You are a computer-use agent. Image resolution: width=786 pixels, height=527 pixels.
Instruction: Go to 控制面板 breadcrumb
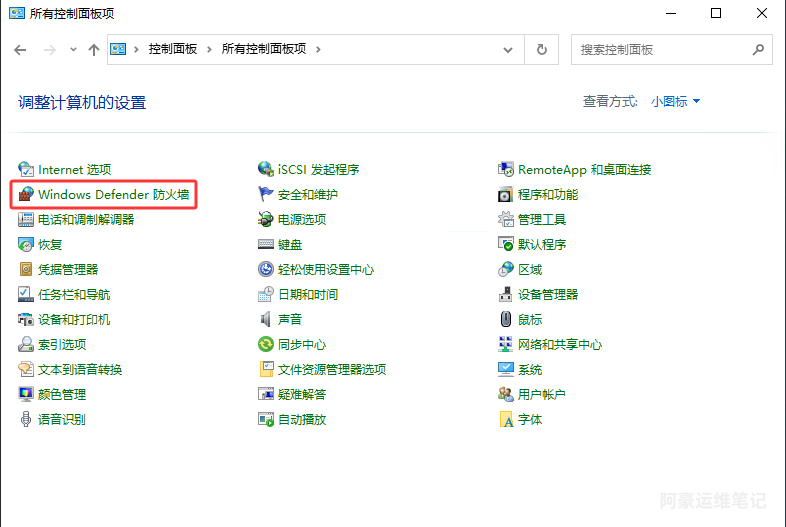click(x=172, y=49)
